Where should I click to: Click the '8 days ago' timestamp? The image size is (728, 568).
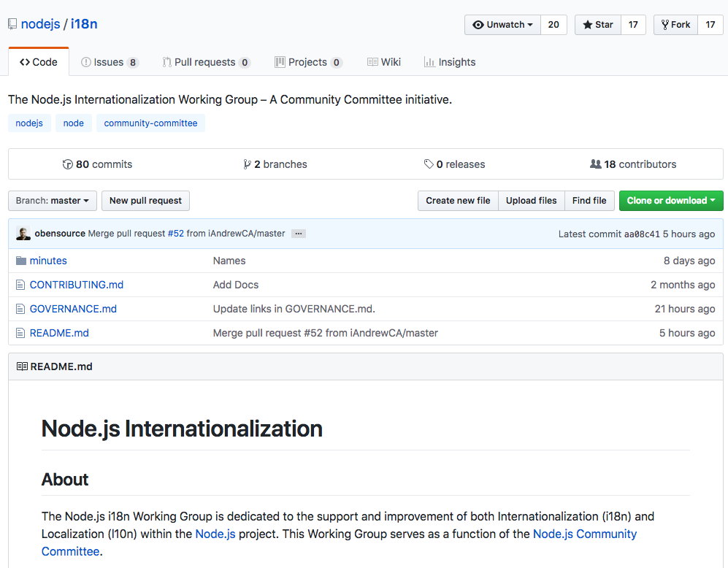point(689,261)
